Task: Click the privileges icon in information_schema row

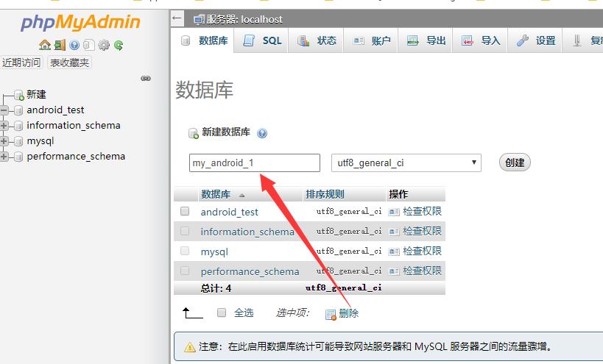Action: 394,232
